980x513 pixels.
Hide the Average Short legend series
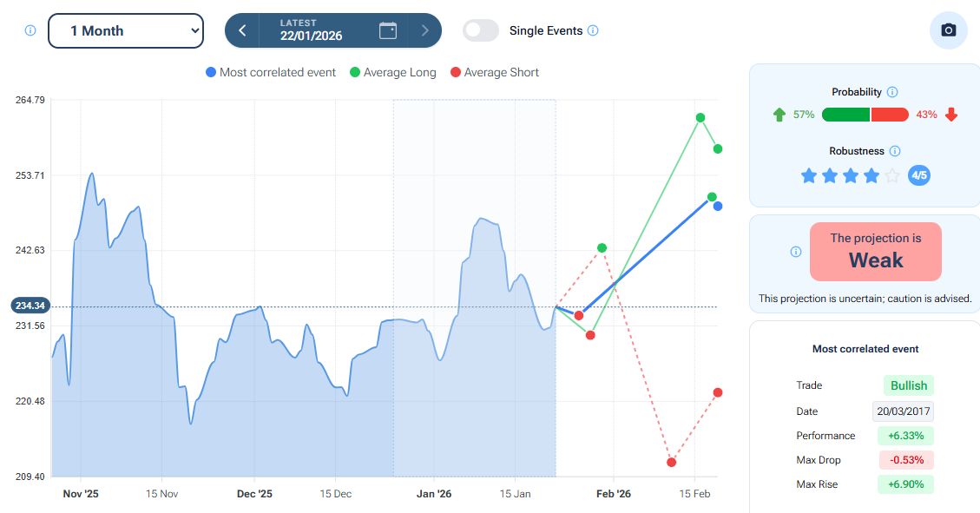(494, 72)
